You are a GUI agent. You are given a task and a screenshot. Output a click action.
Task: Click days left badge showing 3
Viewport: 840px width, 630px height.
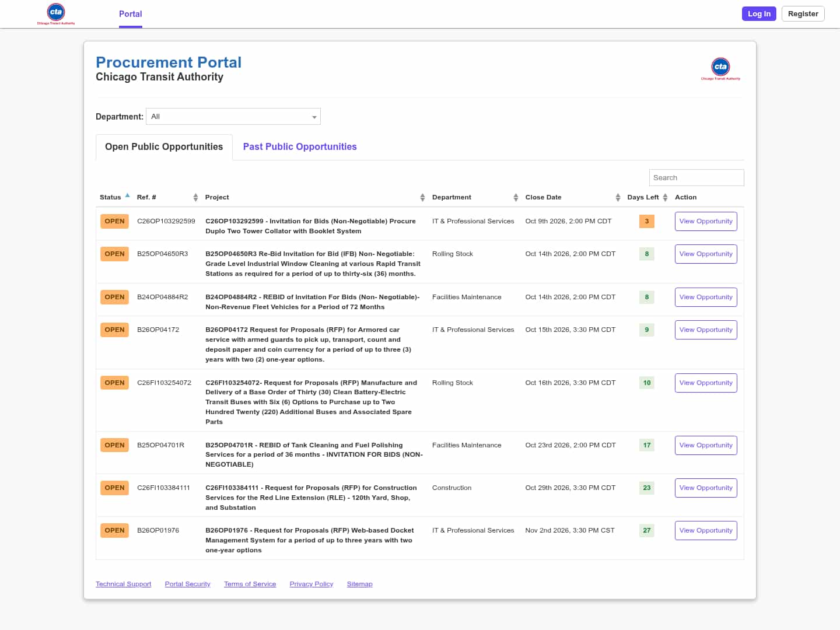pyautogui.click(x=646, y=222)
